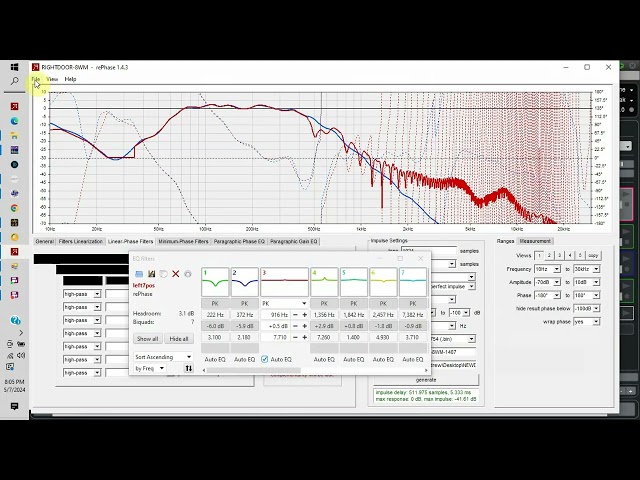Image resolution: width=640 pixels, height=480 pixels.
Task: Switch to Paragraphic Phase EQ tab
Action: click(239, 241)
